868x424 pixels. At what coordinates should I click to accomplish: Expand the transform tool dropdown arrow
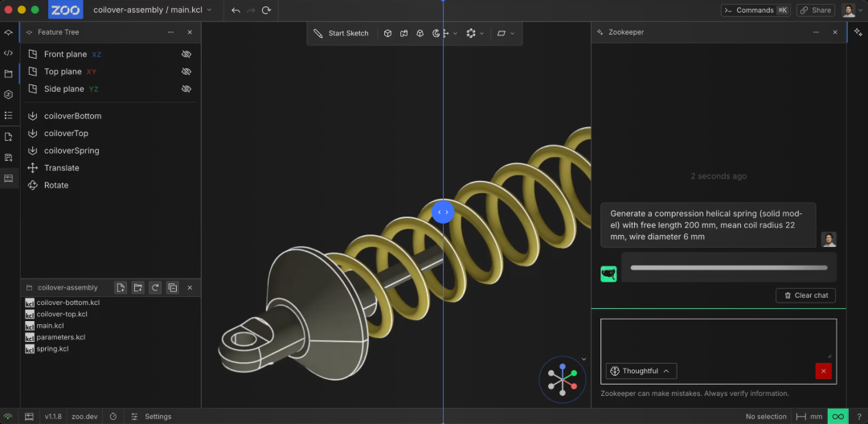point(455,33)
